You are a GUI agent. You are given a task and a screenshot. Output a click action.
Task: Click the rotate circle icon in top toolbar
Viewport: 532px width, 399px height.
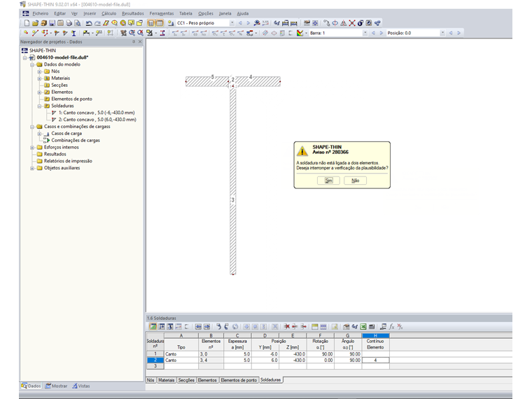coord(335,23)
